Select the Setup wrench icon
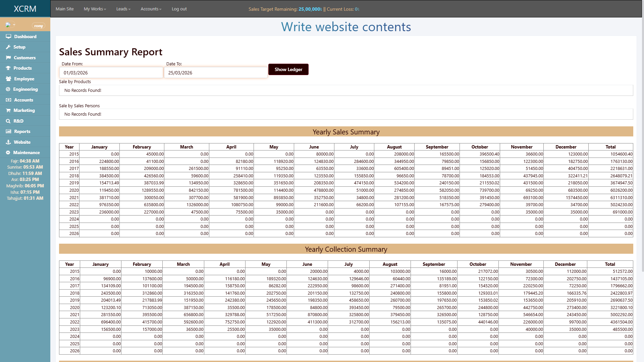This screenshot has width=644, height=362. coord(8,47)
